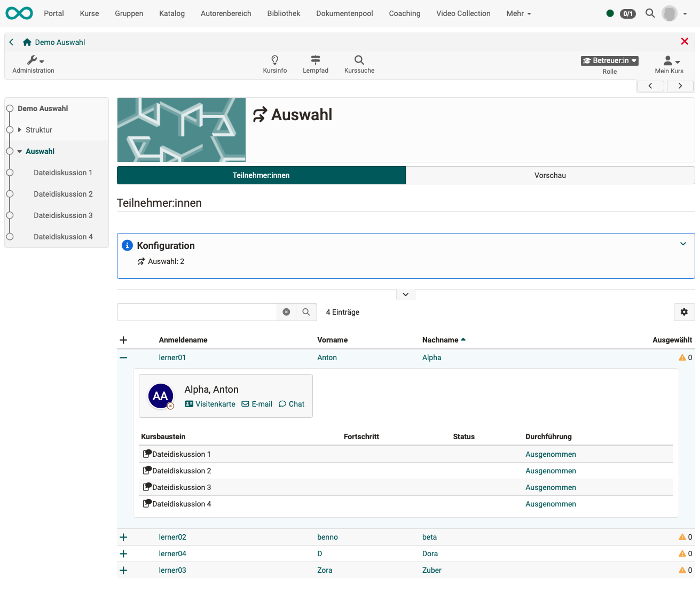The width and height of the screenshot is (700, 592).
Task: Sort table by Nachname column
Action: (x=440, y=340)
